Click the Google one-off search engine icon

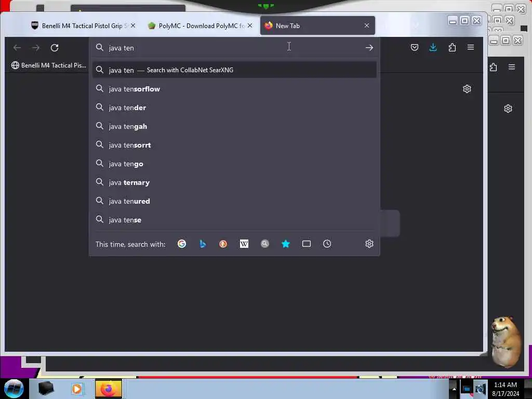pyautogui.click(x=182, y=244)
